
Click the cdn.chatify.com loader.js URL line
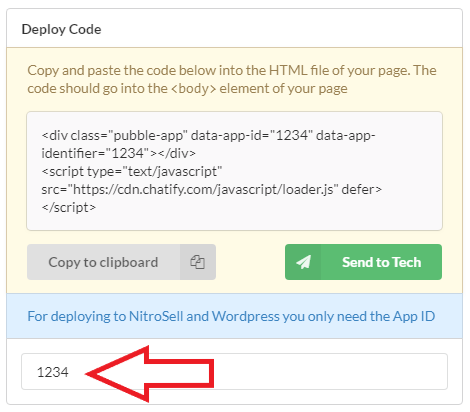pyautogui.click(x=211, y=189)
